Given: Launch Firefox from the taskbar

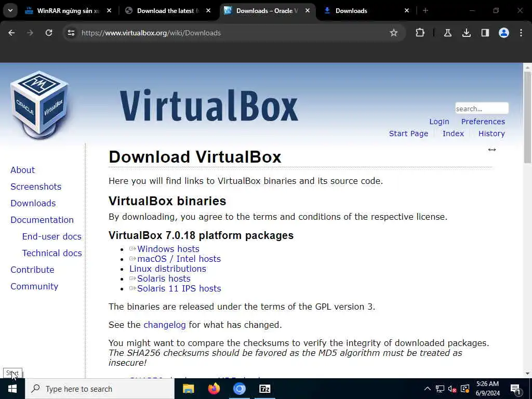Looking at the screenshot, I should [214, 389].
